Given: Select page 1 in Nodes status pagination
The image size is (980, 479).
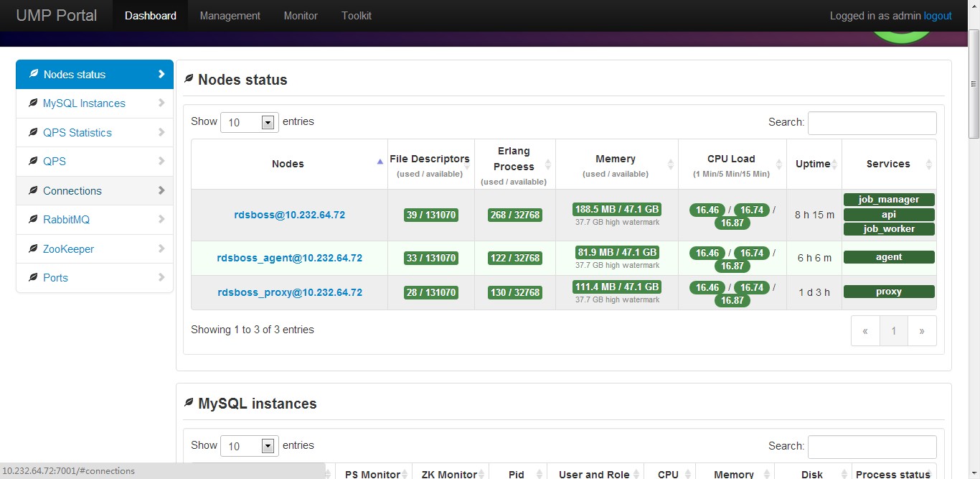Looking at the screenshot, I should (x=894, y=331).
